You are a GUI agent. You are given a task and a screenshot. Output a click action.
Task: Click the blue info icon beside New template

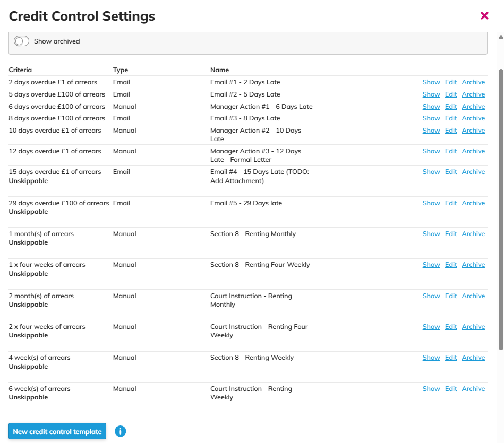(121, 431)
